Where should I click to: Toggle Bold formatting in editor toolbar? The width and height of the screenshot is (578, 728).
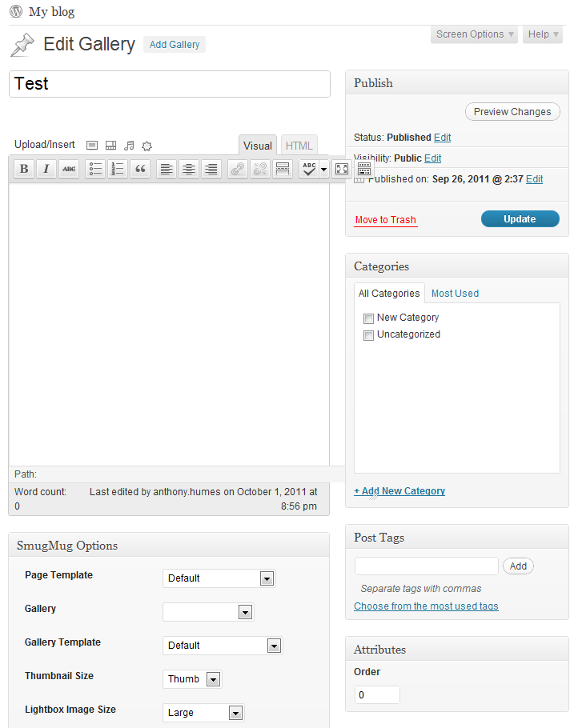click(24, 169)
